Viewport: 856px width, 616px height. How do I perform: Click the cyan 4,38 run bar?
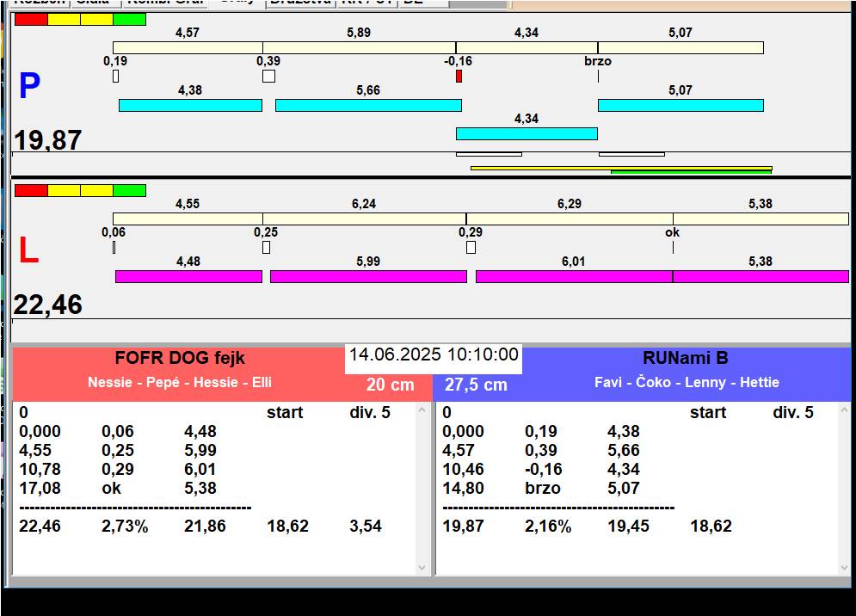point(190,106)
